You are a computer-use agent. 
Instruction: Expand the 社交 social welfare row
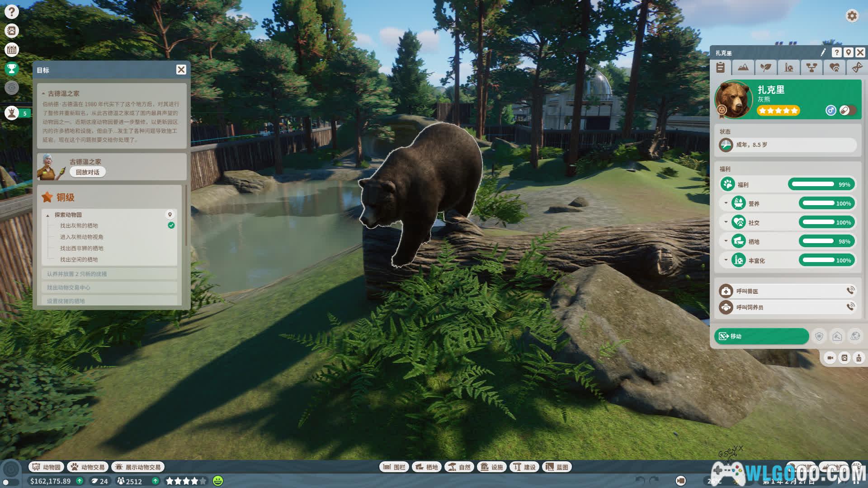point(726,222)
